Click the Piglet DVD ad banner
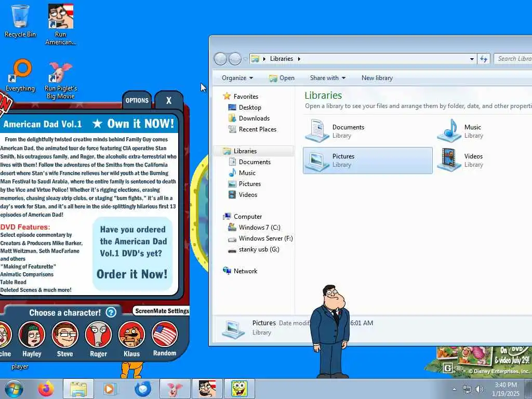Viewport: 532px width, 399px height. coord(478,361)
